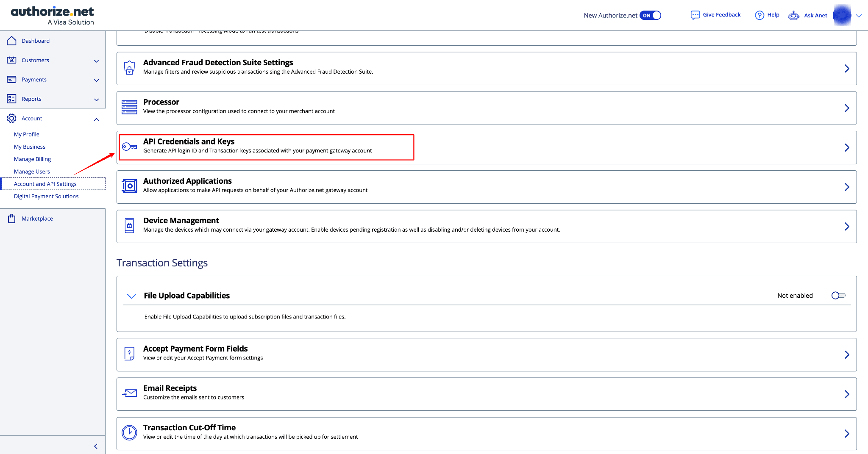The height and width of the screenshot is (454, 868).
Task: Open Accept Payment Form Fields heading
Action: 195,349
